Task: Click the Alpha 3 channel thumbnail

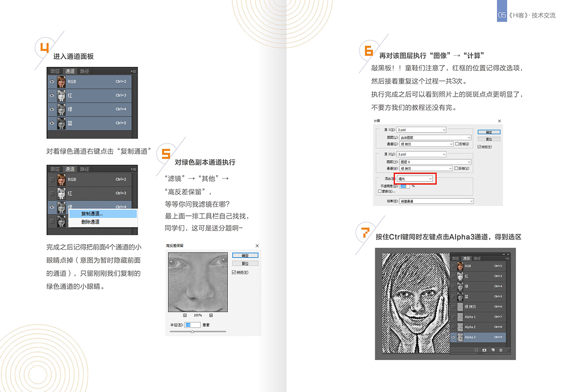Action: (460, 337)
